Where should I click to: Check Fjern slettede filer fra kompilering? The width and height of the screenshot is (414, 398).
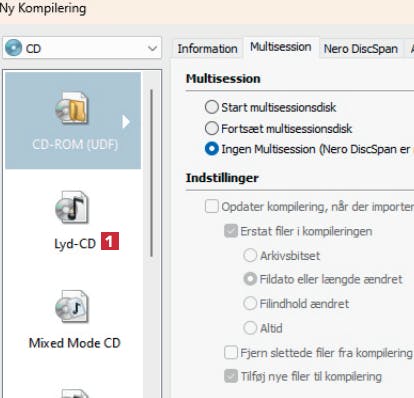(231, 352)
